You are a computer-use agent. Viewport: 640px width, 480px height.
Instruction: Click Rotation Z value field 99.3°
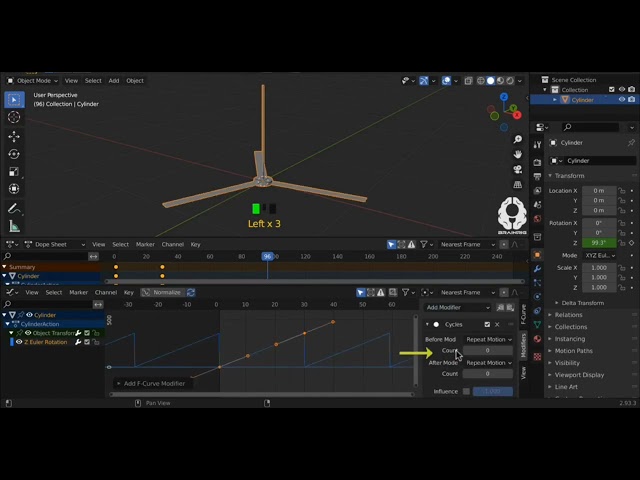[x=599, y=242]
